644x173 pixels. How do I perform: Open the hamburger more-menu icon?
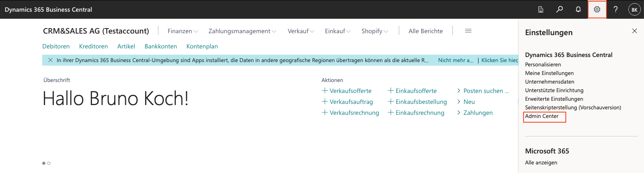(468, 31)
